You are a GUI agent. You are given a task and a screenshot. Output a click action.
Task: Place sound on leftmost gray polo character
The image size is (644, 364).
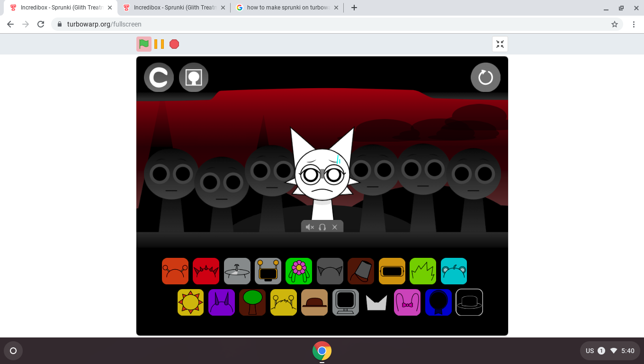[171, 190]
